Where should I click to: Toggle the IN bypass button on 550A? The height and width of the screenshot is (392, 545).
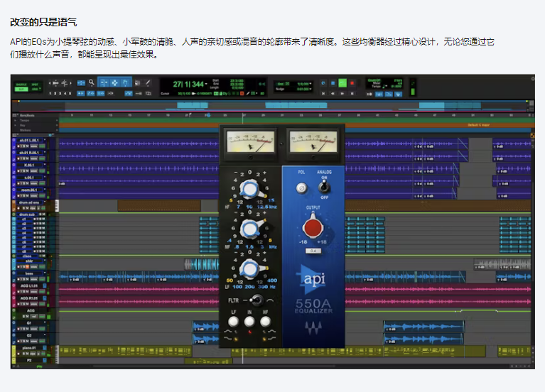(249, 322)
